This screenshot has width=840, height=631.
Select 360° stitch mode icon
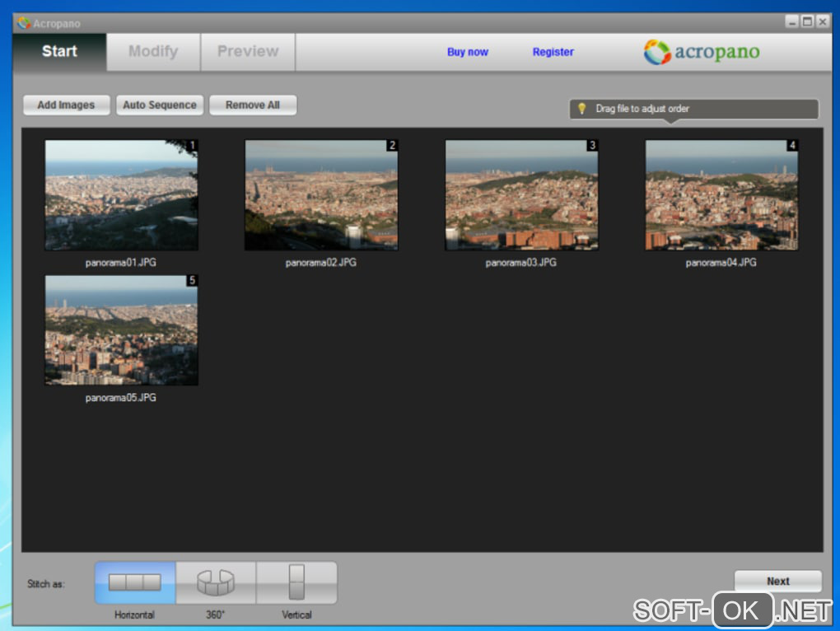(216, 582)
